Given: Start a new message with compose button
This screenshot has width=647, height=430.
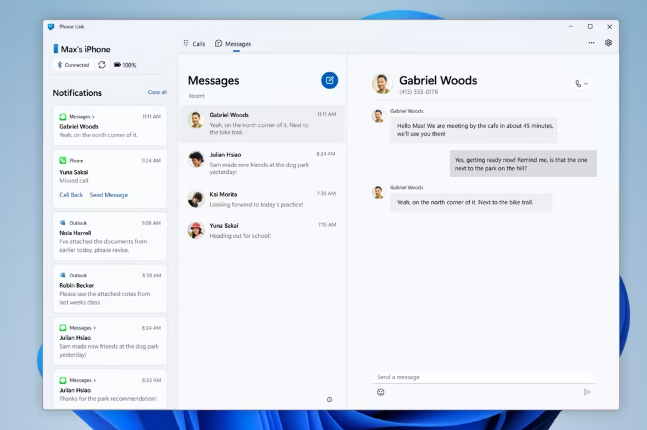Looking at the screenshot, I should [329, 80].
